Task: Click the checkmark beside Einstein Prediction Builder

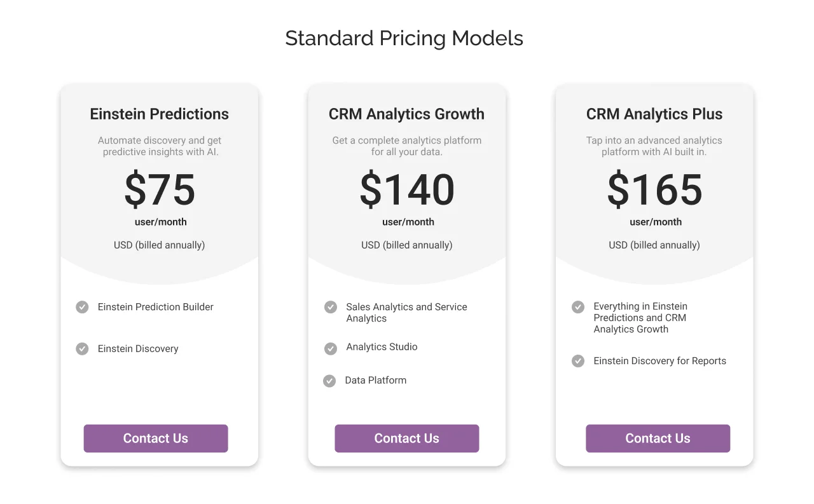Action: point(81,307)
